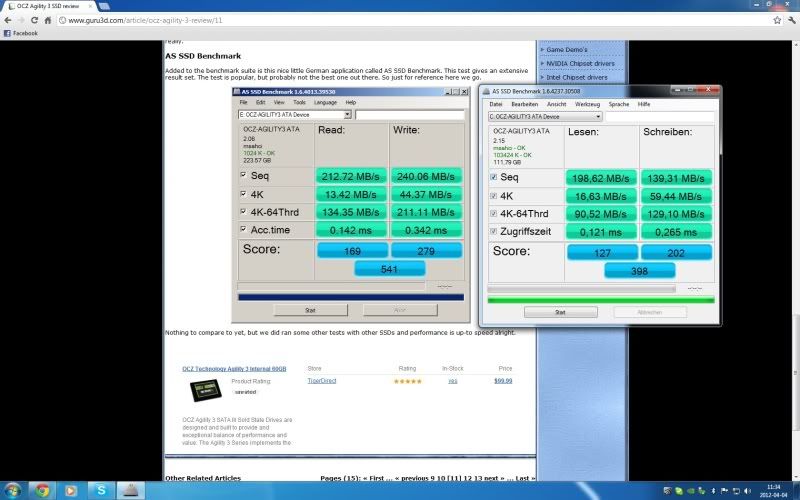Open the Action Center flag icon
The width and height of the screenshot is (800, 500).
point(724,491)
